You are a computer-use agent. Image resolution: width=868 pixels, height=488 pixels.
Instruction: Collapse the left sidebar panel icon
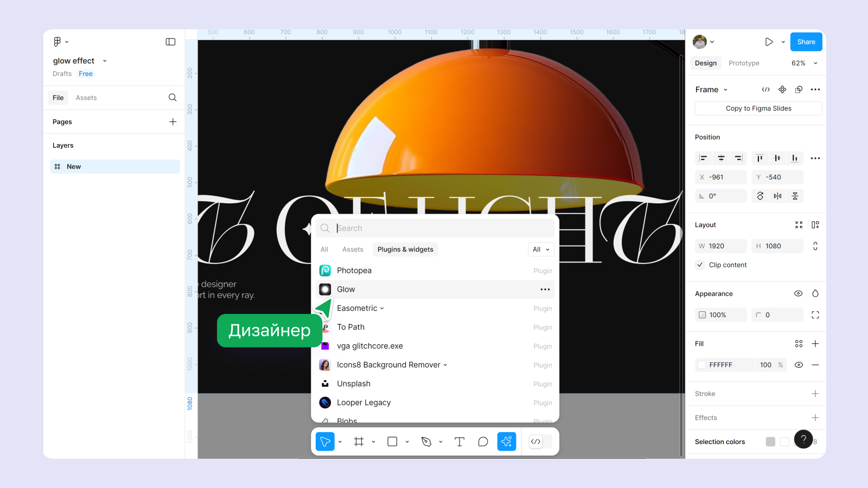[170, 42]
